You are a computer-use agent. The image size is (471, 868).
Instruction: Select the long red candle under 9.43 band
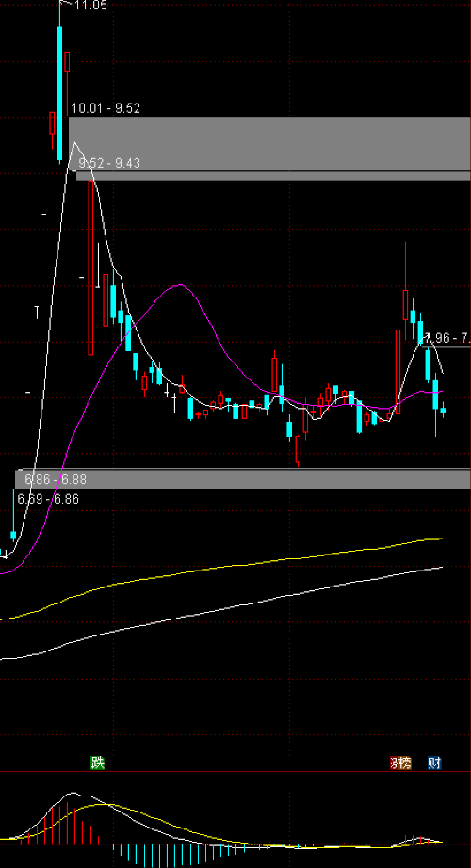(x=90, y=267)
